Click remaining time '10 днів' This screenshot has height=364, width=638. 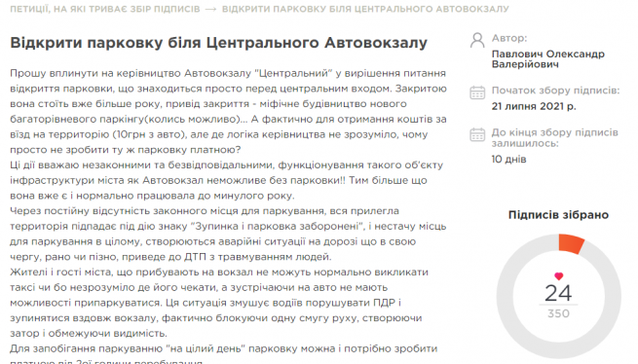click(509, 160)
